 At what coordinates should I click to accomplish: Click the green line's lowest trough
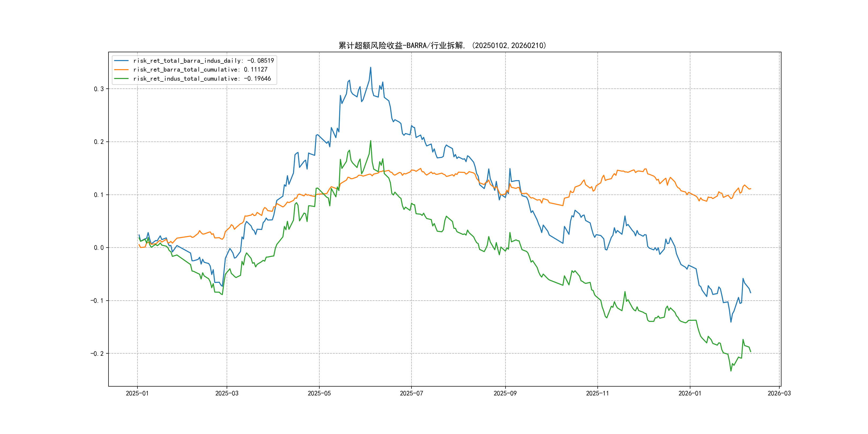point(731,371)
